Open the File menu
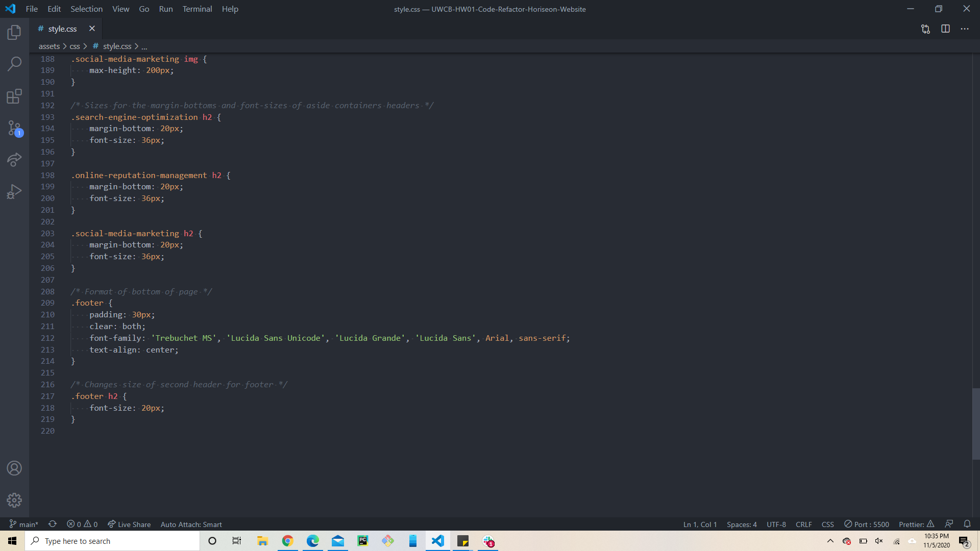 [x=31, y=9]
